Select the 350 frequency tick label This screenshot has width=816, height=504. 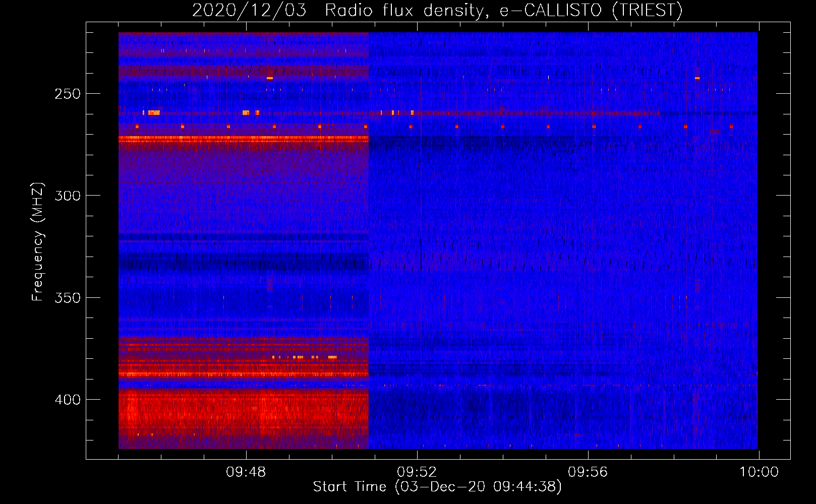[68, 298]
